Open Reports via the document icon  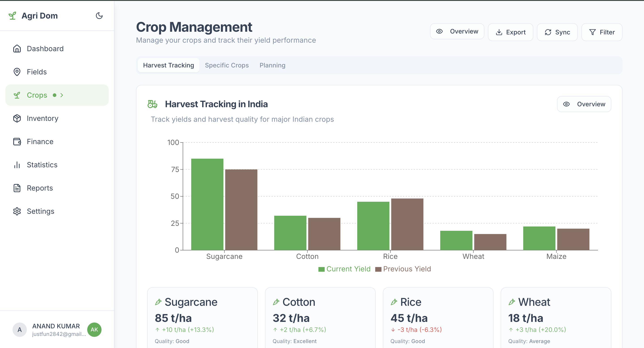point(17,188)
